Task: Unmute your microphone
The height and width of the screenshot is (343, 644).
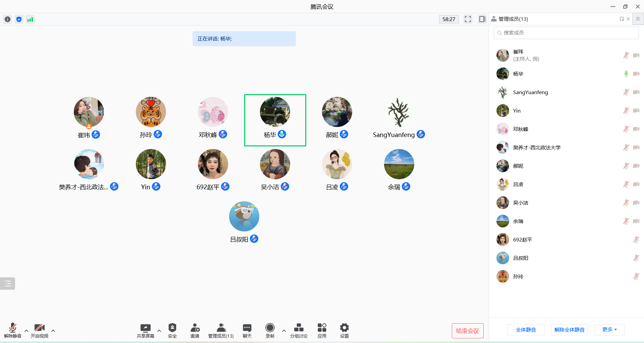Action: pyautogui.click(x=13, y=328)
